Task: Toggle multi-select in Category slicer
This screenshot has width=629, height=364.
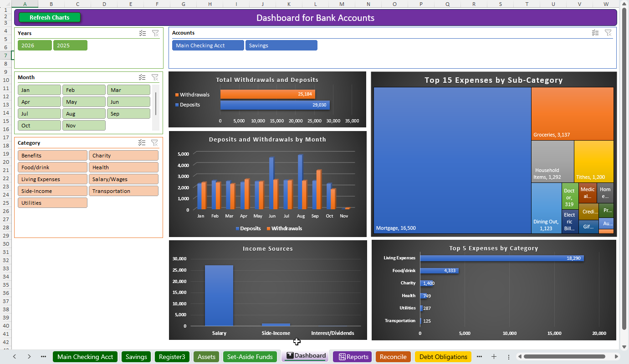Action: tap(143, 143)
